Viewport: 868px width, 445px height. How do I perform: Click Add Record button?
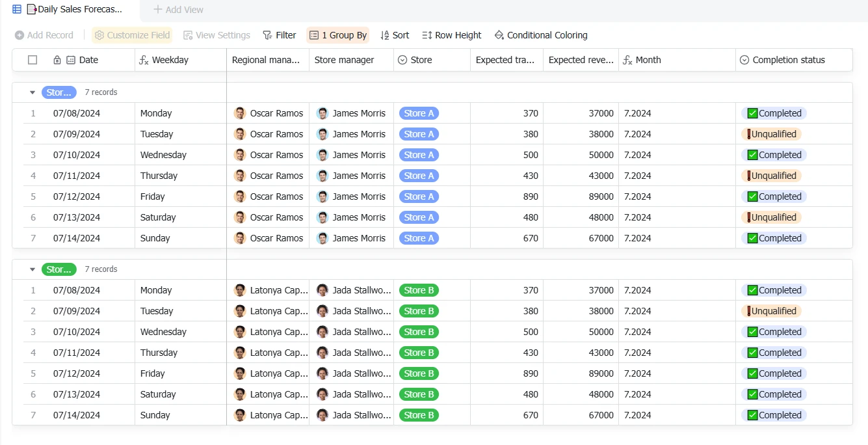click(x=44, y=35)
